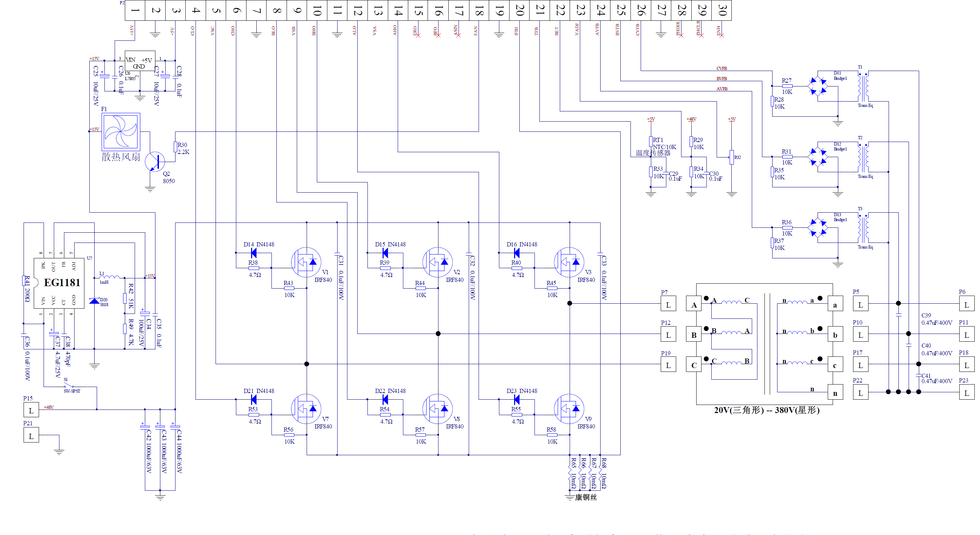Image resolution: width=980 pixels, height=535 pixels.
Task: Click the R42 51K label
Action: (x=131, y=296)
